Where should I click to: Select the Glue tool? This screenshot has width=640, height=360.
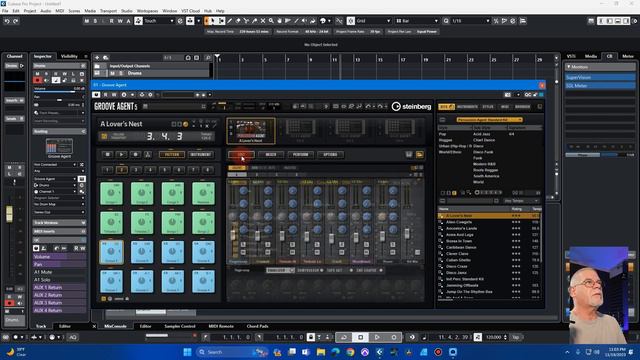[x=254, y=21]
